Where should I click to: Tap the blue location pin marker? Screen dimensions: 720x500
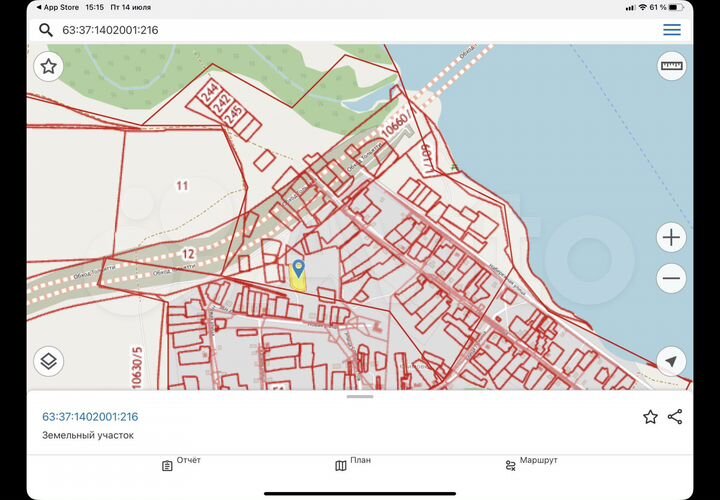click(x=298, y=268)
